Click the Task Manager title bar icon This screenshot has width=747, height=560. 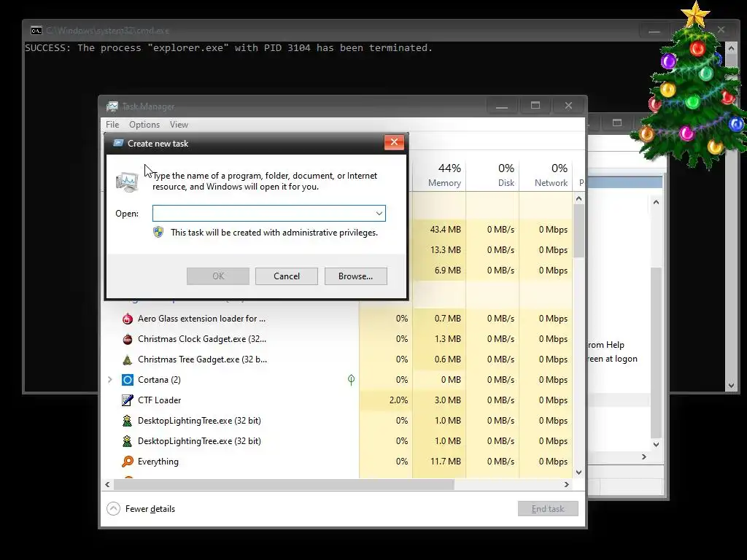(x=112, y=106)
